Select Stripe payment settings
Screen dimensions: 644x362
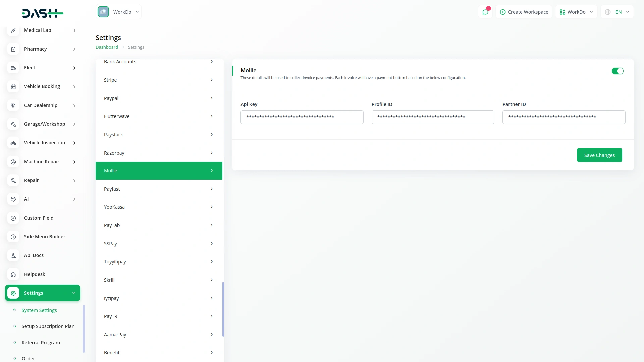159,80
